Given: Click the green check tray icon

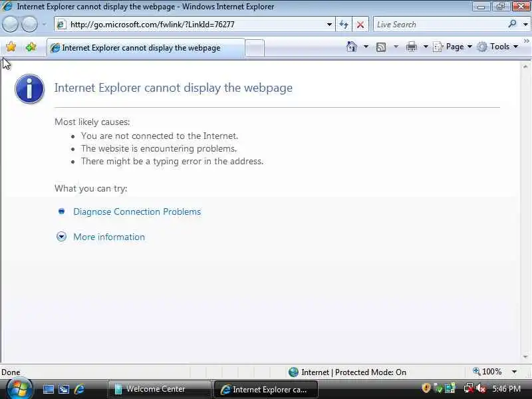Looking at the screenshot, I should 438,388.
